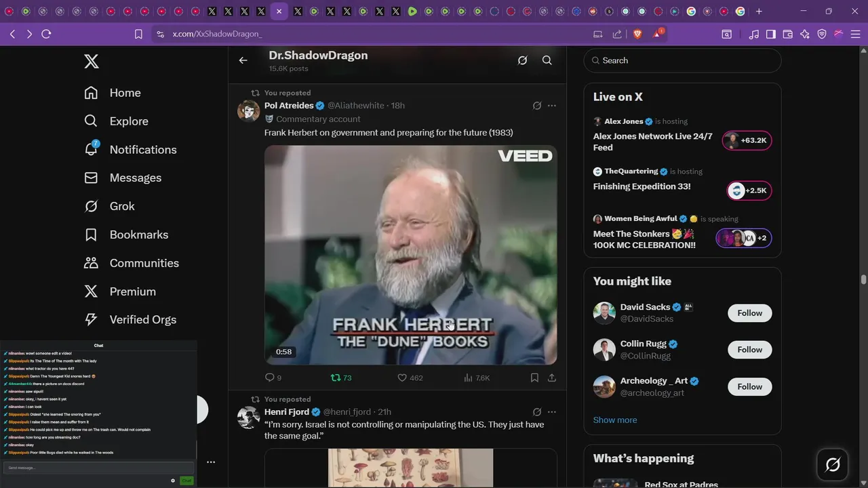Open Collin Rugg profile
868x488 pixels.
tap(643, 344)
